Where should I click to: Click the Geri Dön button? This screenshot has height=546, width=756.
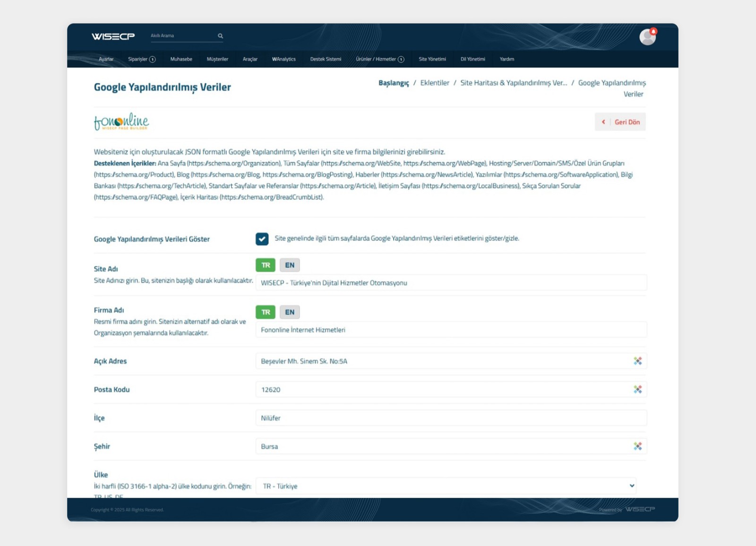coord(620,122)
